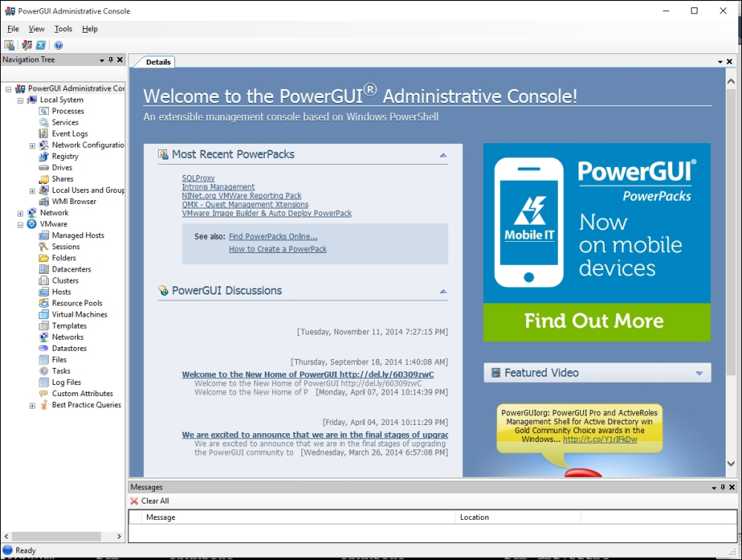Open the Help menu
The image size is (742, 560).
coord(90,29)
